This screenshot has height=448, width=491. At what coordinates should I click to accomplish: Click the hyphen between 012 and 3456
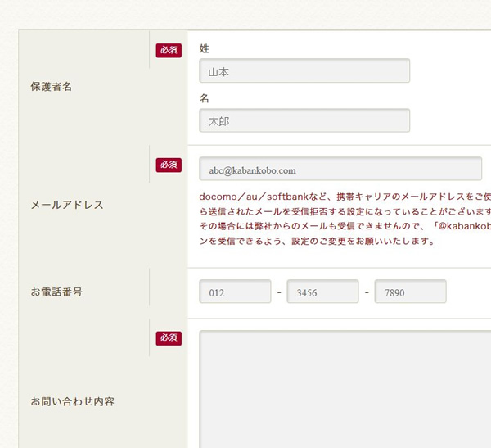click(279, 292)
